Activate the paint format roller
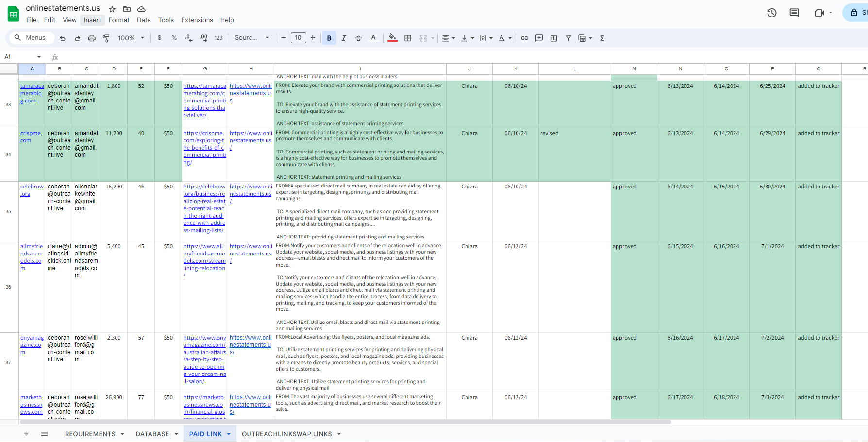 (x=106, y=38)
